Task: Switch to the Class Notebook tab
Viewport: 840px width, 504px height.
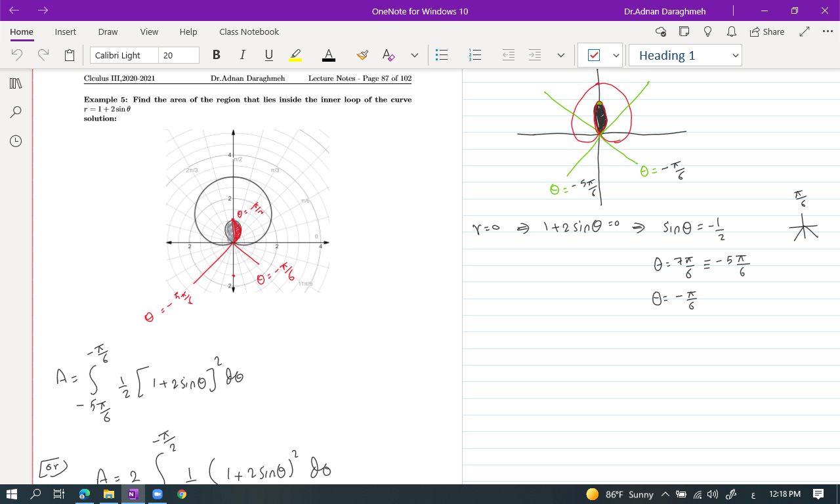Action: pos(249,31)
